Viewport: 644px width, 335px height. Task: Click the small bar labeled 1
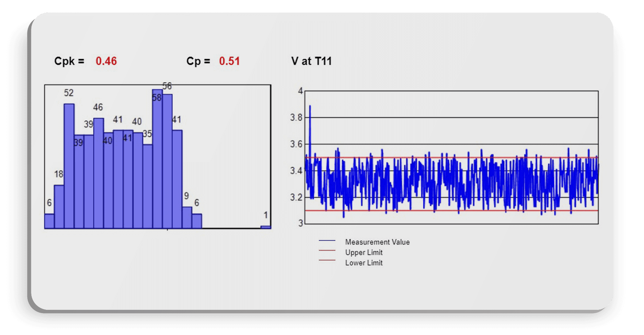pos(265,226)
